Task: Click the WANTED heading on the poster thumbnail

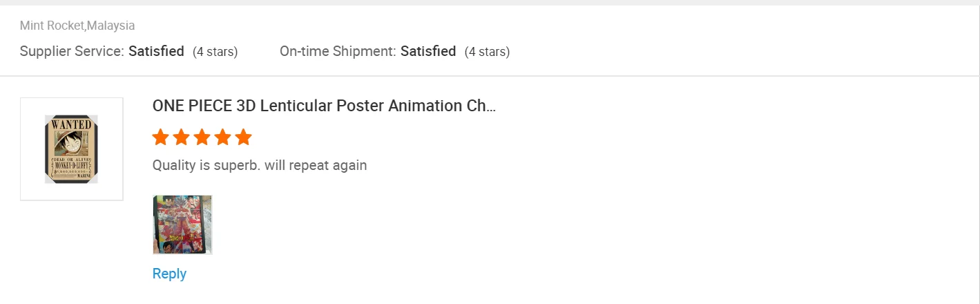Action: (71, 124)
